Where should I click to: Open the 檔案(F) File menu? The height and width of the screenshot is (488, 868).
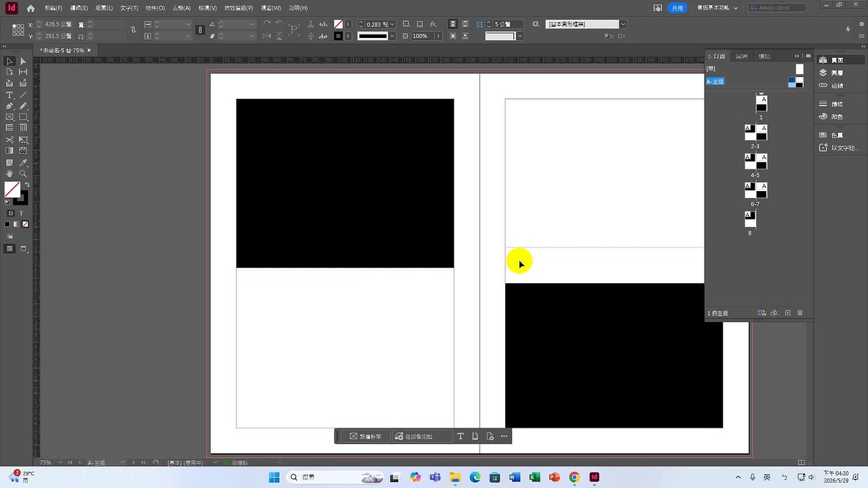click(54, 8)
